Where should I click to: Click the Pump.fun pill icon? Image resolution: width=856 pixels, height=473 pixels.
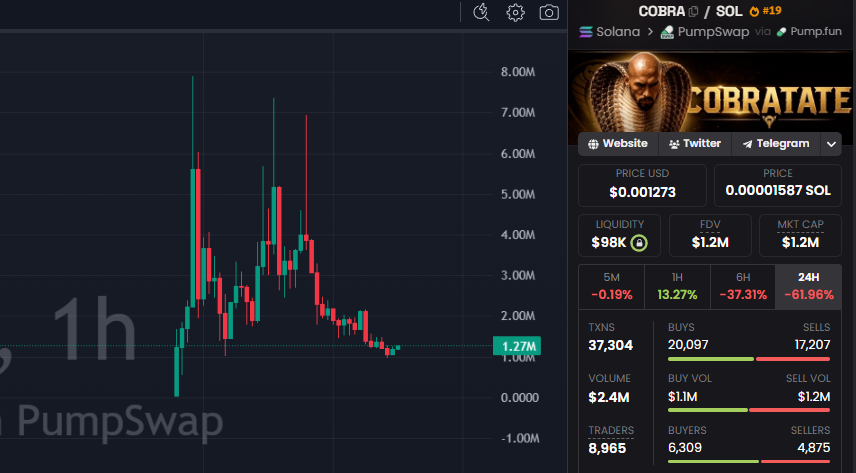coord(782,32)
